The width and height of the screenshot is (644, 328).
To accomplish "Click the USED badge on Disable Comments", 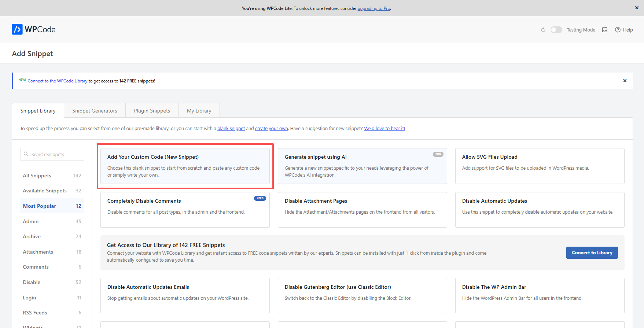I will (x=260, y=198).
